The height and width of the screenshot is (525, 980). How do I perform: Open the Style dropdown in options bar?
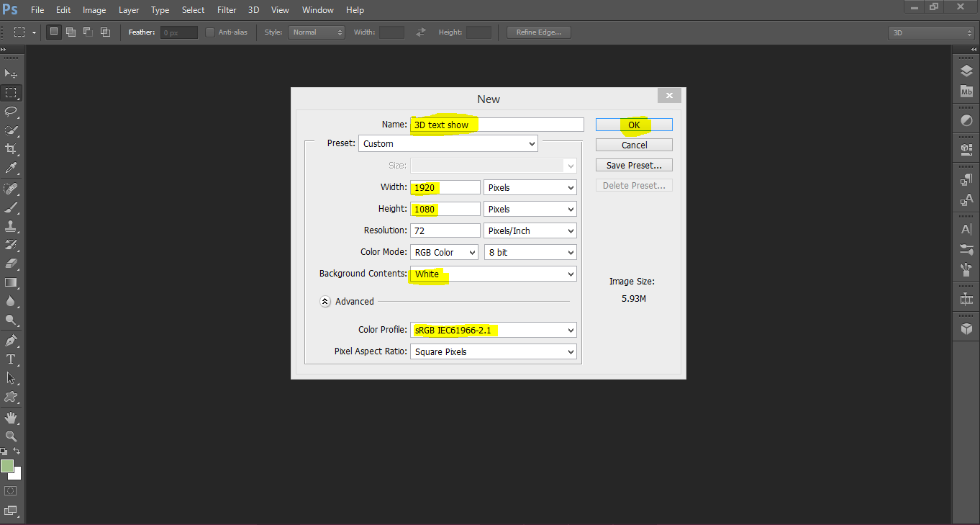click(317, 32)
